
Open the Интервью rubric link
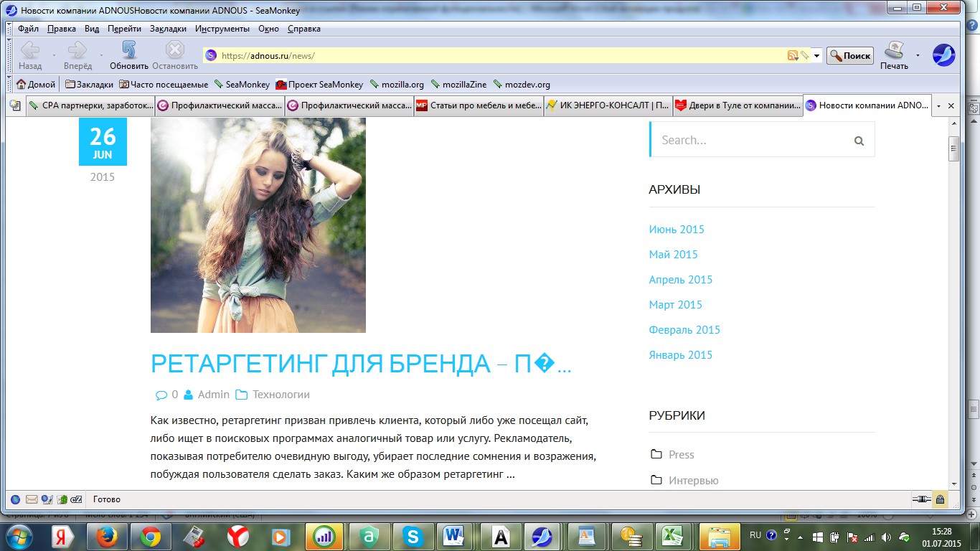click(x=694, y=481)
